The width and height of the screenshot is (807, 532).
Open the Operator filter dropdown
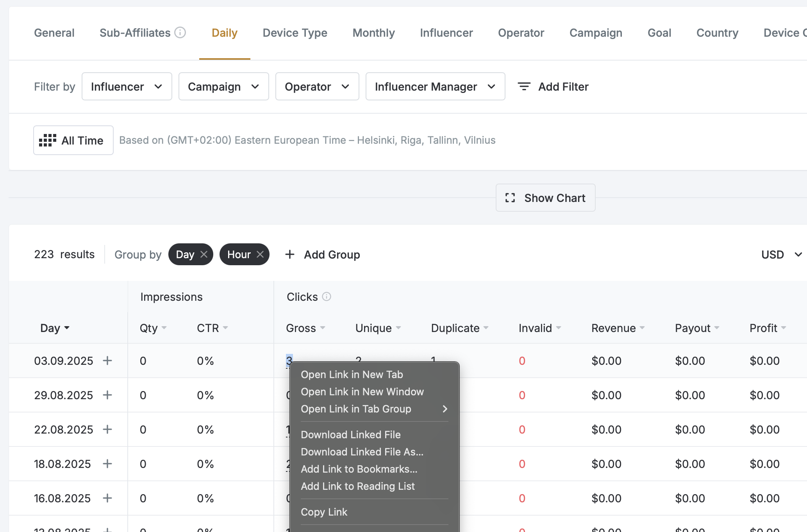[317, 86]
